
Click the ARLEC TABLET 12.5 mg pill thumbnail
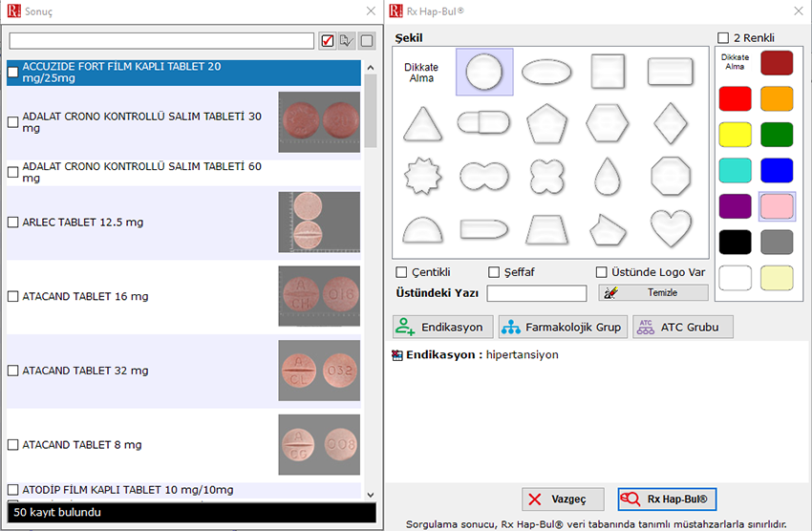click(x=319, y=222)
